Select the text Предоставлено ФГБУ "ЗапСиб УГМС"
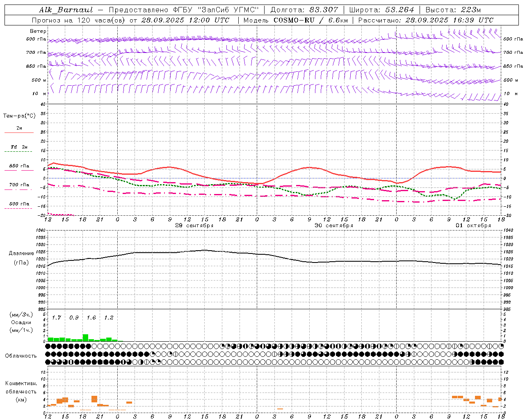525x420 pixels. 184,10
